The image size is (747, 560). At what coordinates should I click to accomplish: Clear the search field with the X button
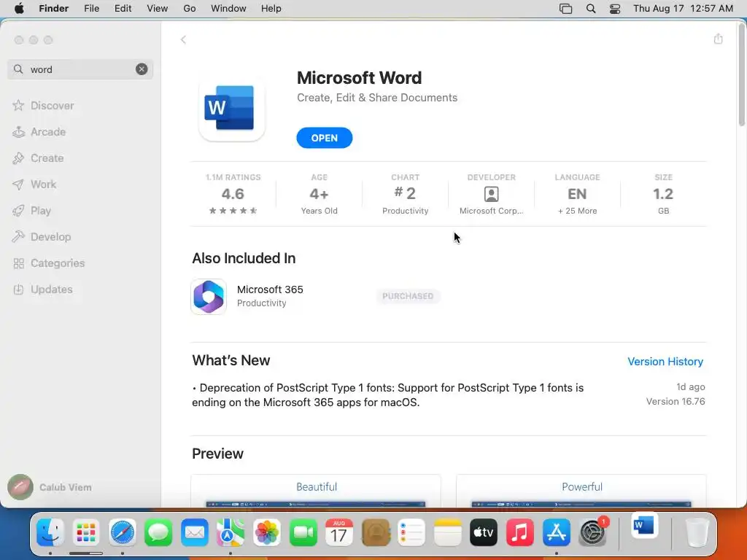(142, 69)
